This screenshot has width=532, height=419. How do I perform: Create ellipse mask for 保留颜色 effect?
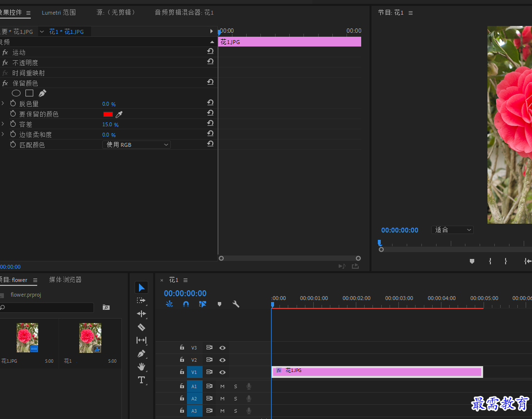[x=16, y=93]
